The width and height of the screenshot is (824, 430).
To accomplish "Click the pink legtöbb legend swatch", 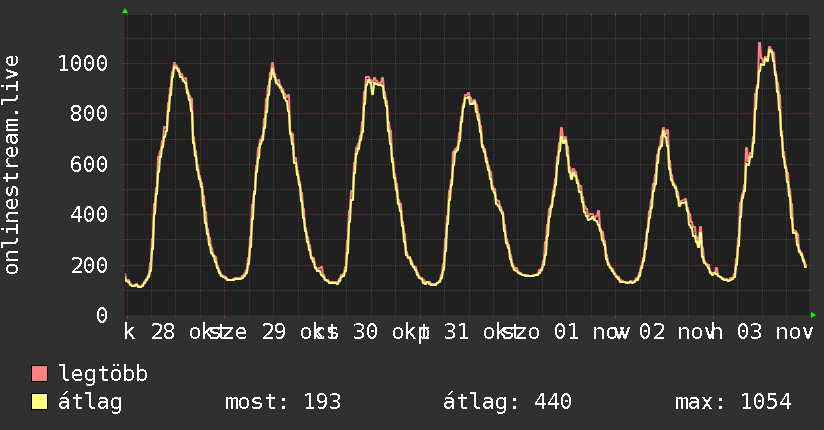I will pyautogui.click(x=39, y=373).
